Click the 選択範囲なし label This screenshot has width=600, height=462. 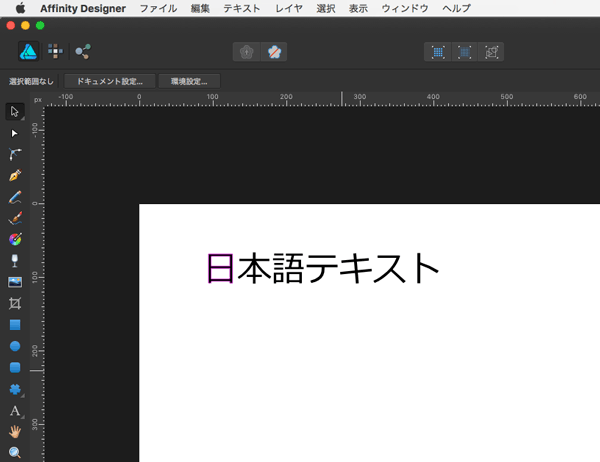[31, 81]
